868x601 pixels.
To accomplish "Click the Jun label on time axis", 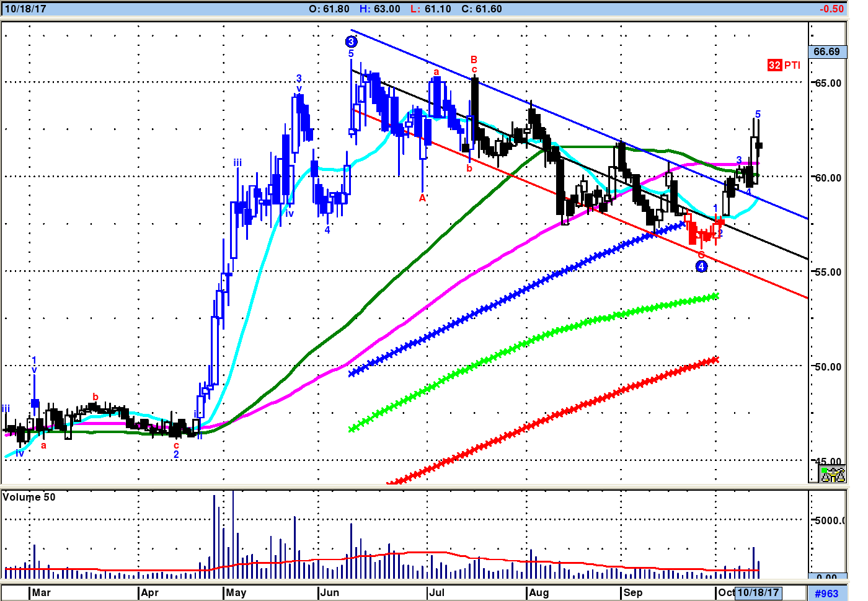I will (x=330, y=593).
